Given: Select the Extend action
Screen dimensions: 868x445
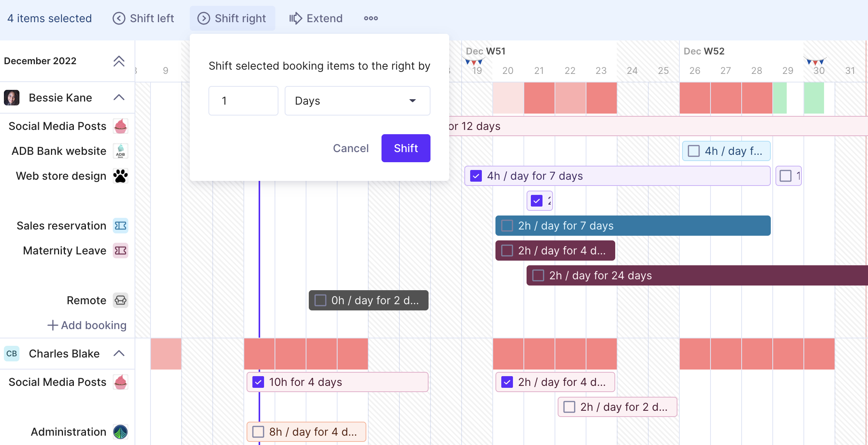Looking at the screenshot, I should pyautogui.click(x=316, y=18).
